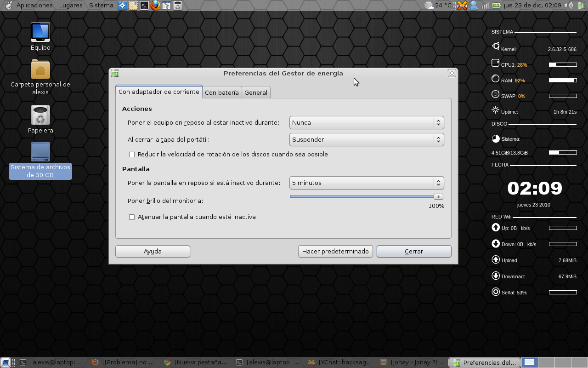Switch to Firefox [[Problema] no... taskbar window
This screenshot has height=368, width=588.
pyautogui.click(x=122, y=362)
